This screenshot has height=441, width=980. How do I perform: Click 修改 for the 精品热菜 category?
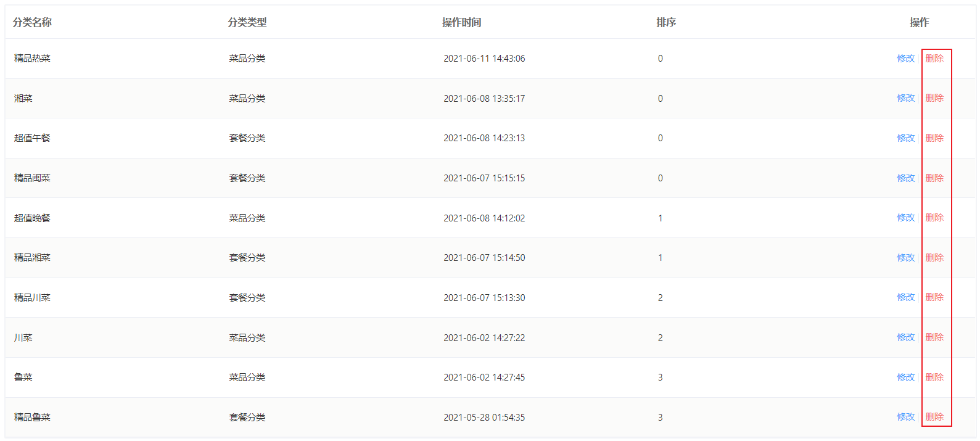pos(905,59)
